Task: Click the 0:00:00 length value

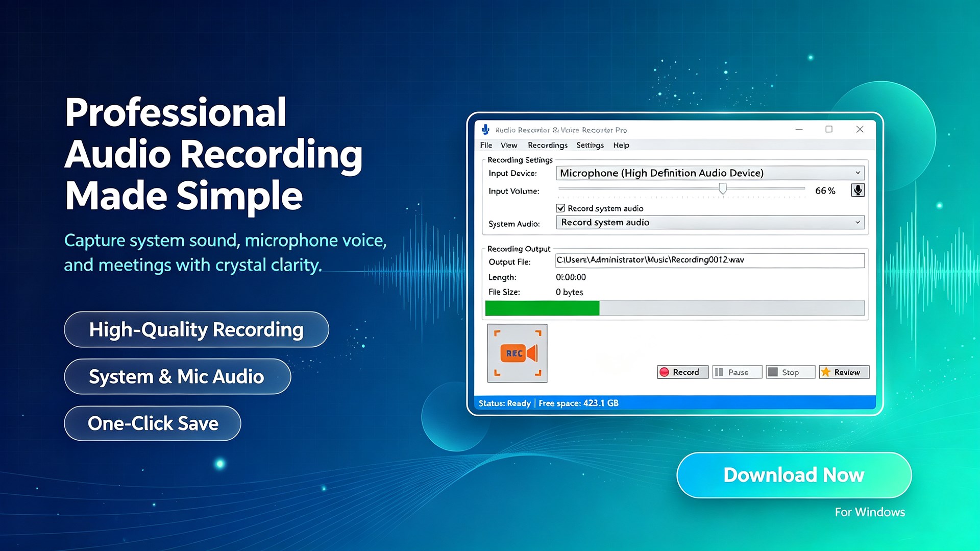Action: click(x=571, y=277)
